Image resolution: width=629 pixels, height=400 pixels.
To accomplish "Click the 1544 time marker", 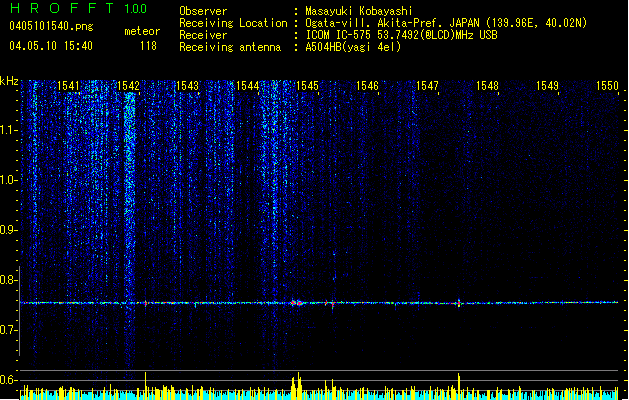I will tap(248, 86).
